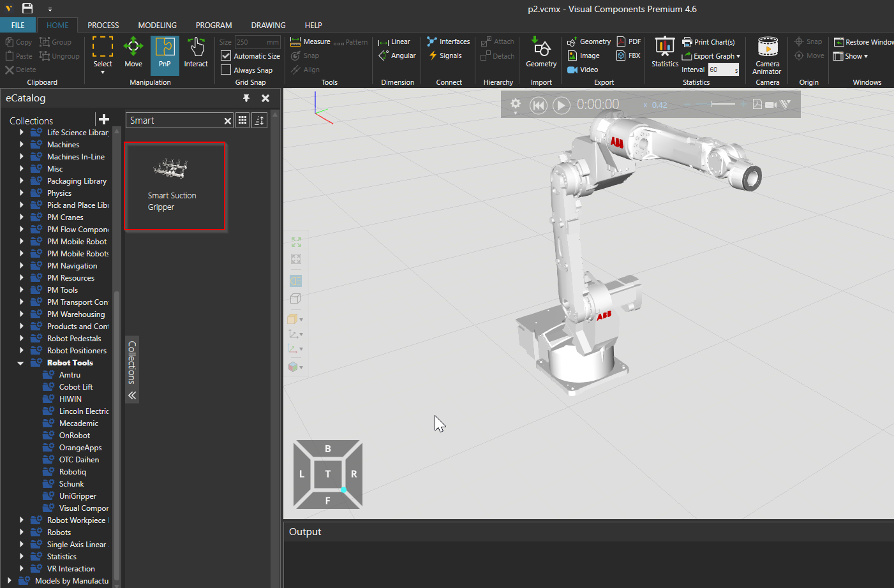
Task: Expand the Physics collection
Action: pyautogui.click(x=22, y=193)
